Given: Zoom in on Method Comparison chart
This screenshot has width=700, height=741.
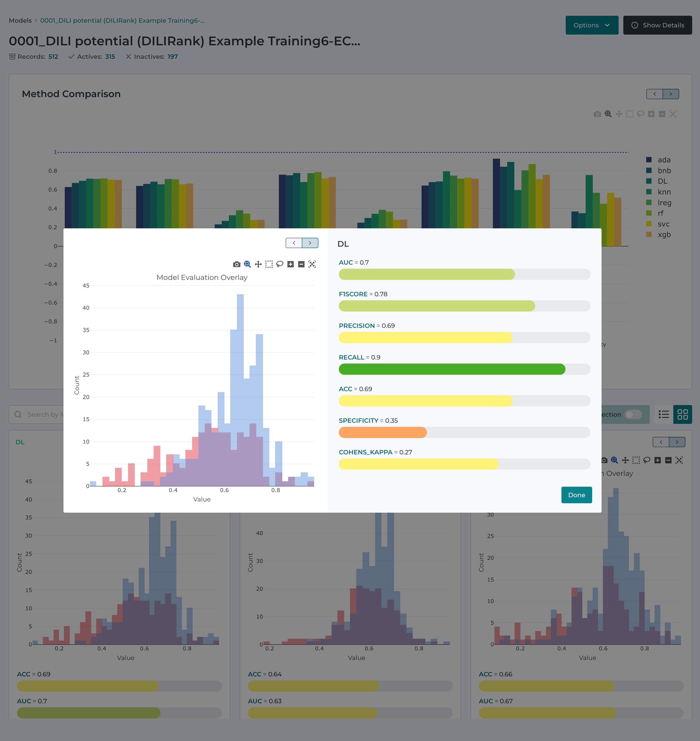Looking at the screenshot, I should (x=652, y=114).
